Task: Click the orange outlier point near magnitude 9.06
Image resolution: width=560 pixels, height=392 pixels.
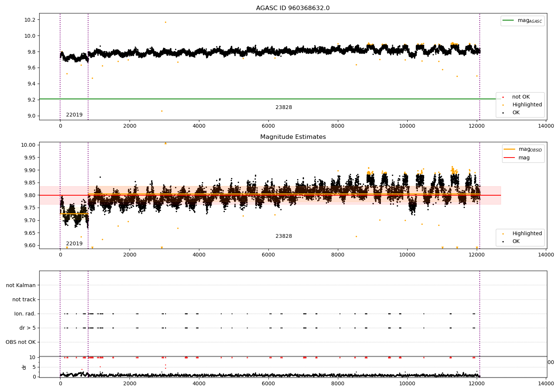Action: pos(162,111)
